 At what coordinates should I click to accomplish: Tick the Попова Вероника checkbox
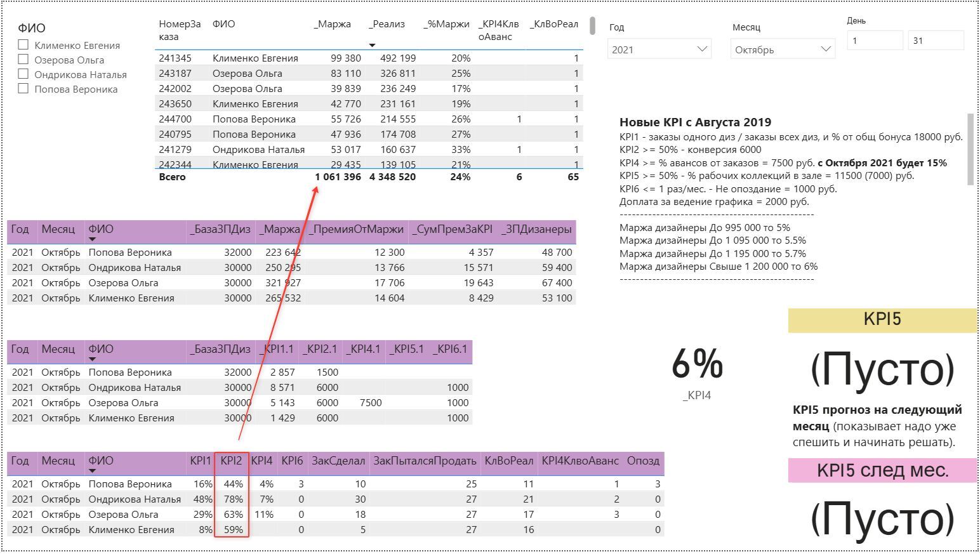pos(23,89)
